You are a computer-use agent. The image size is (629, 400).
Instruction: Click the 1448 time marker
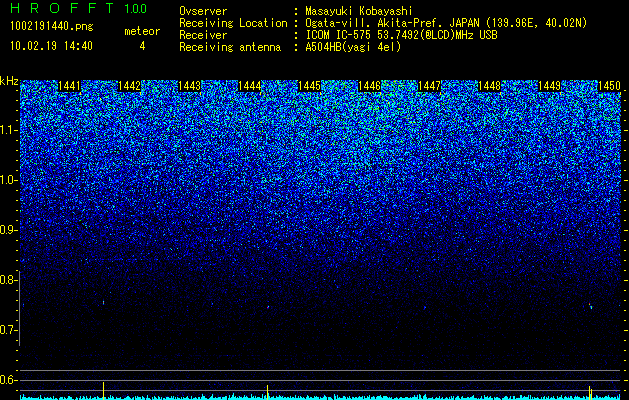[489, 86]
